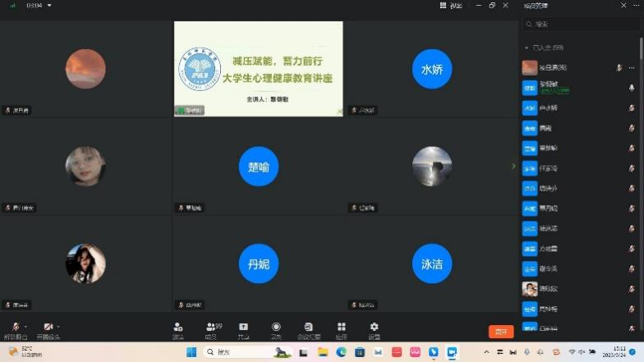Click the member search input field
This screenshot has height=362, width=644.
582,25
